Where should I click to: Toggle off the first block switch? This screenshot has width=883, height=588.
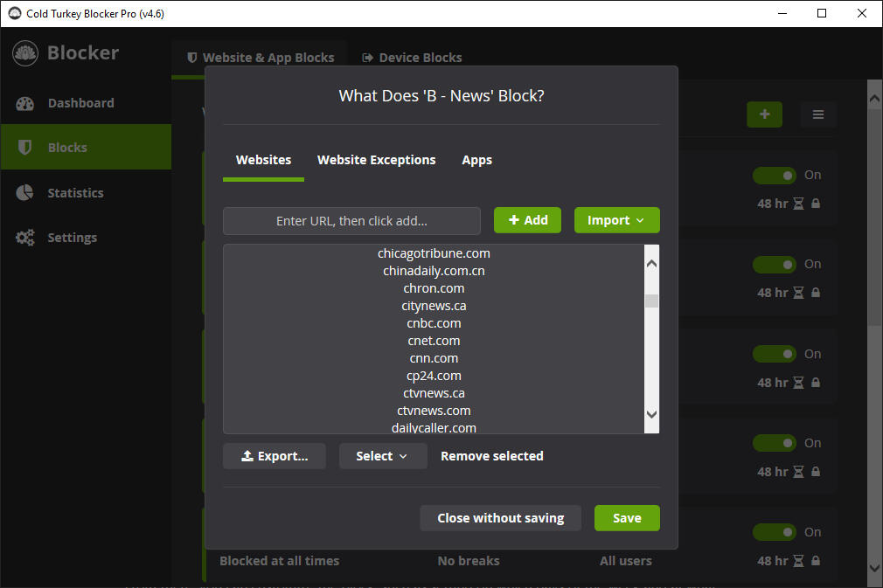pyautogui.click(x=775, y=176)
